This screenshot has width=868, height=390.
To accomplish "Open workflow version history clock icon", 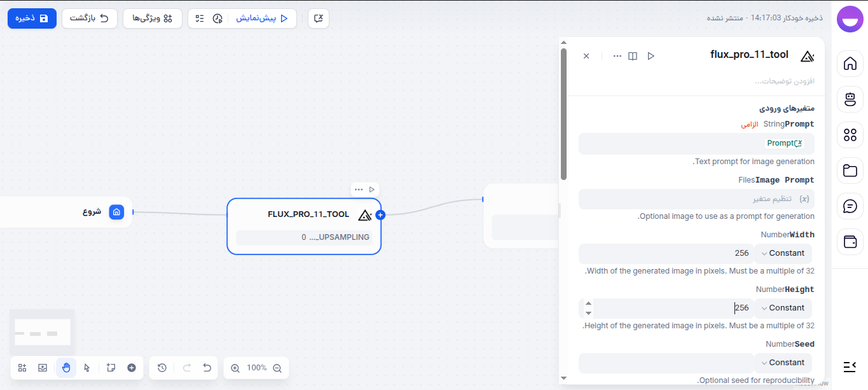I will tap(161, 368).
